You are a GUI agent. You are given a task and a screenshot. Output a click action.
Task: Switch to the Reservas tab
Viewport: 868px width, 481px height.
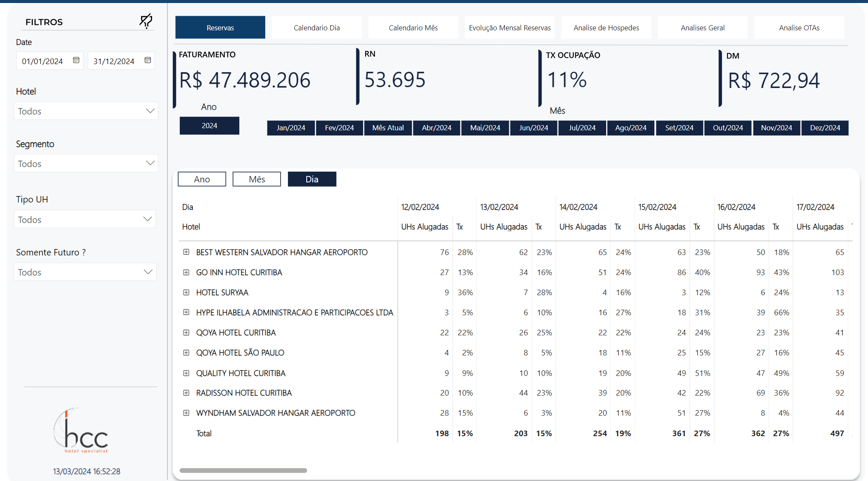tap(220, 27)
